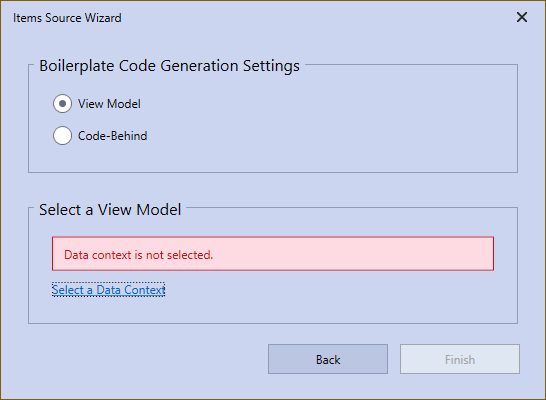This screenshot has height=400, width=546.
Task: Go back with the Back button
Action: click(x=328, y=359)
